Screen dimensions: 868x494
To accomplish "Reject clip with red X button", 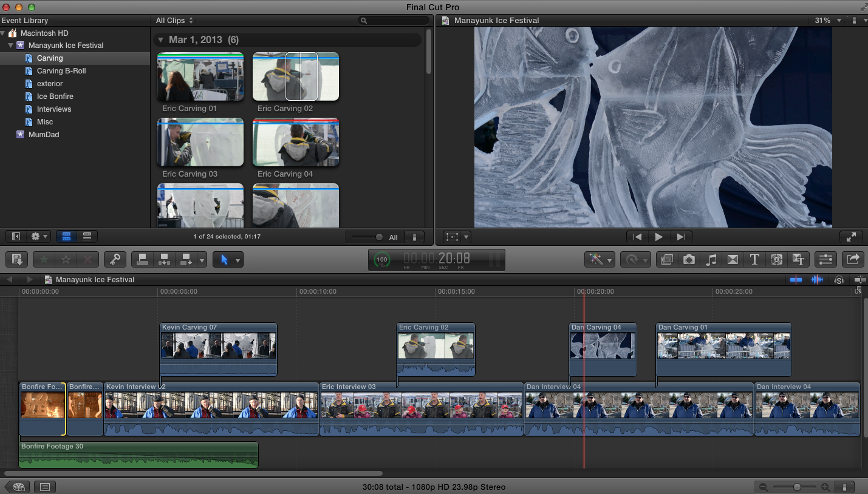I will pos(88,260).
